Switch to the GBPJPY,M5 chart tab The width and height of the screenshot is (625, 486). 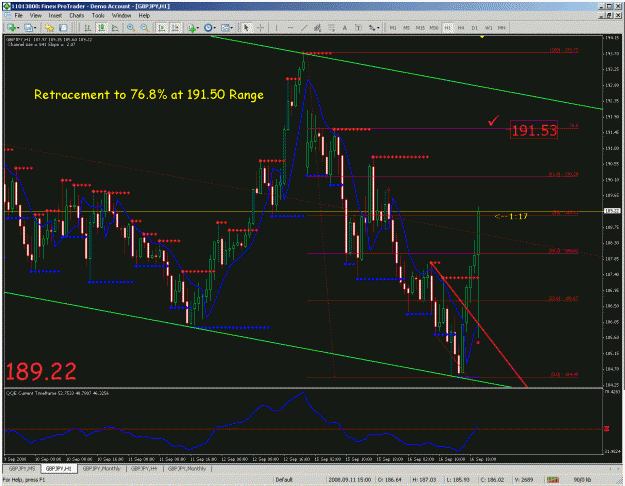22,468
